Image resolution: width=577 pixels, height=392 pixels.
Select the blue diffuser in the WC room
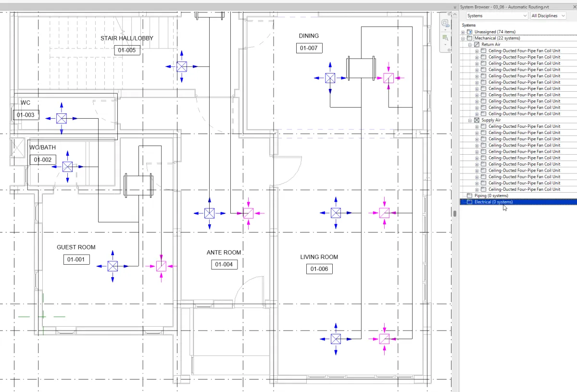[x=61, y=118]
